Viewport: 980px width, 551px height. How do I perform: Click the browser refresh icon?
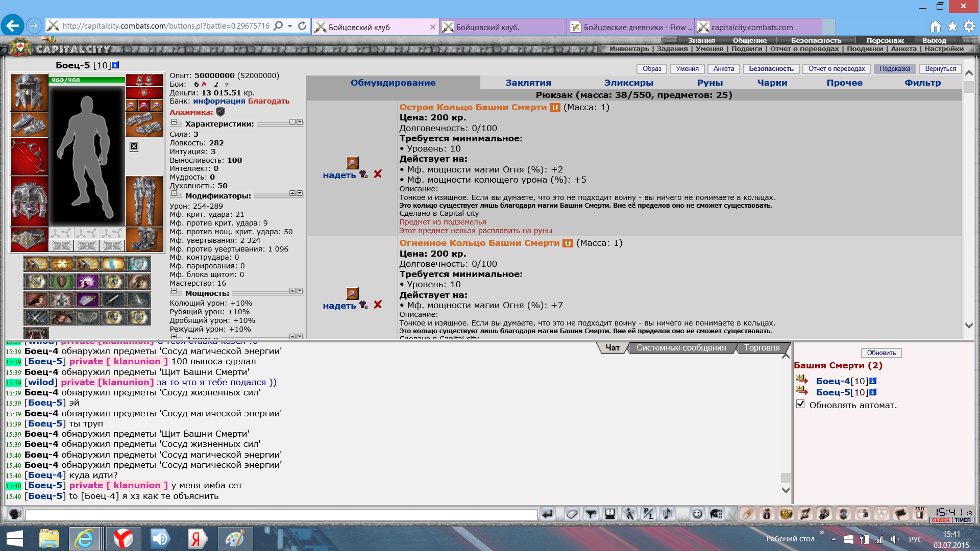coord(302,26)
